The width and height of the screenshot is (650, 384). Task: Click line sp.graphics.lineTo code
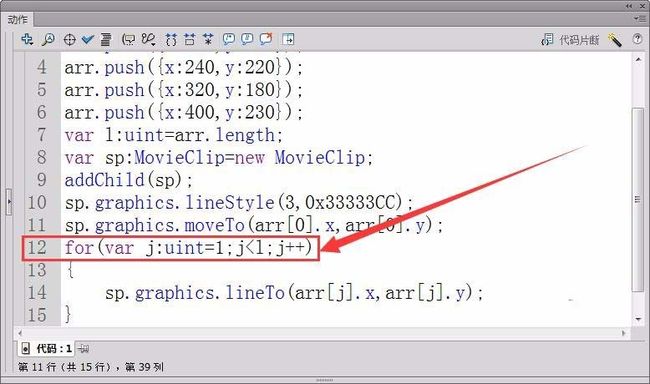(x=294, y=293)
